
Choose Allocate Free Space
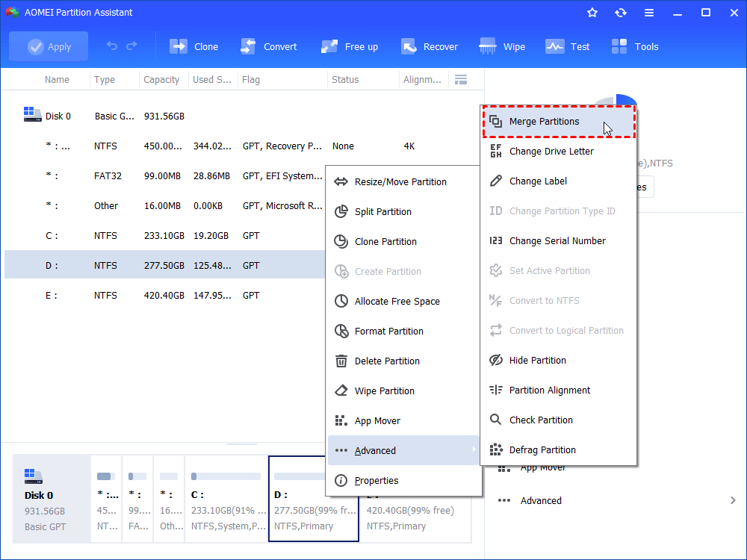click(x=403, y=302)
